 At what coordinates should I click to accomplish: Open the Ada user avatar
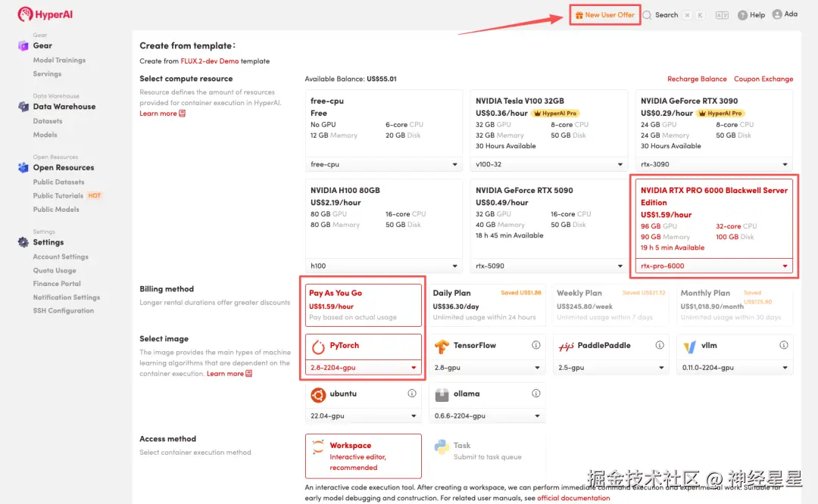[x=777, y=14]
